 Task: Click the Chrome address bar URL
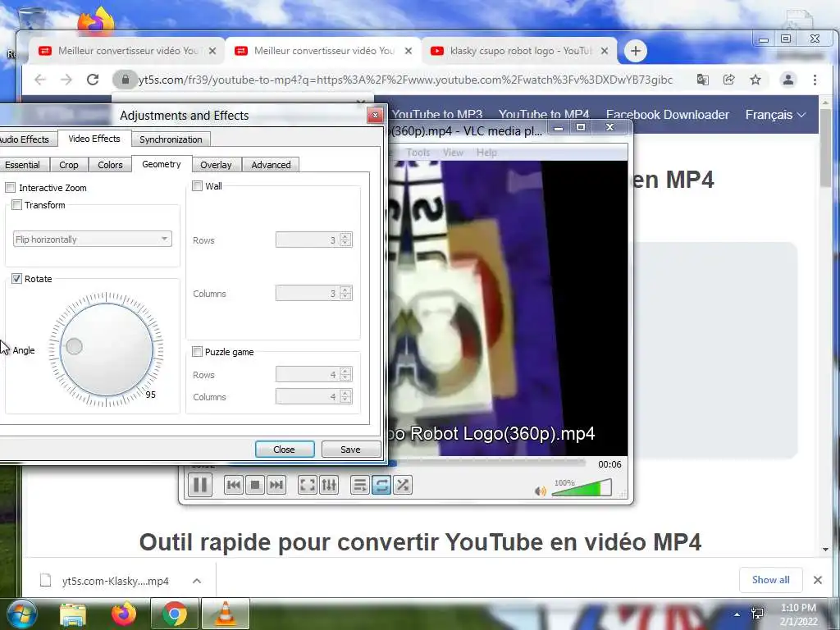click(405, 80)
